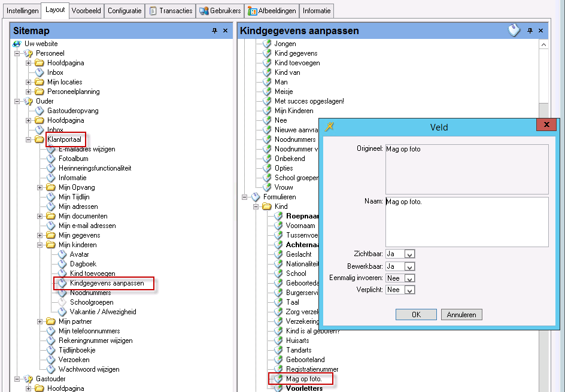Open the Verplicht dropdown
Image resolution: width=565 pixels, height=392 pixels.
409,290
